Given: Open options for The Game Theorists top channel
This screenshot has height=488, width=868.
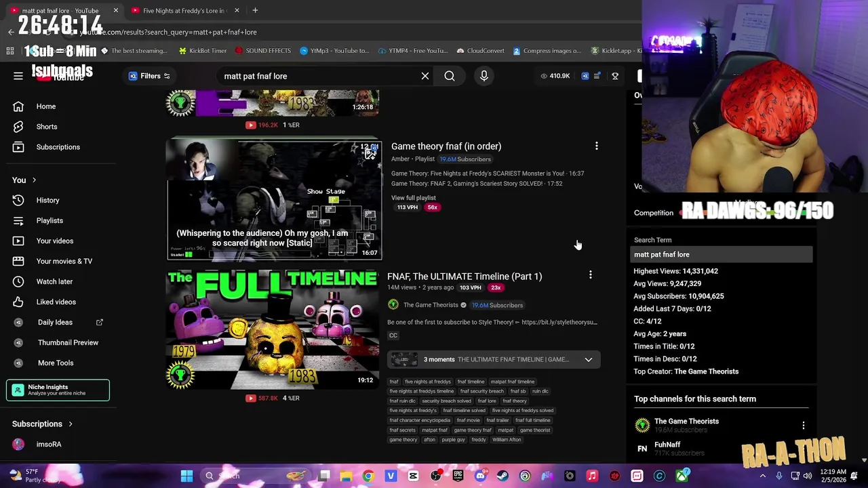Looking at the screenshot, I should pyautogui.click(x=804, y=426).
